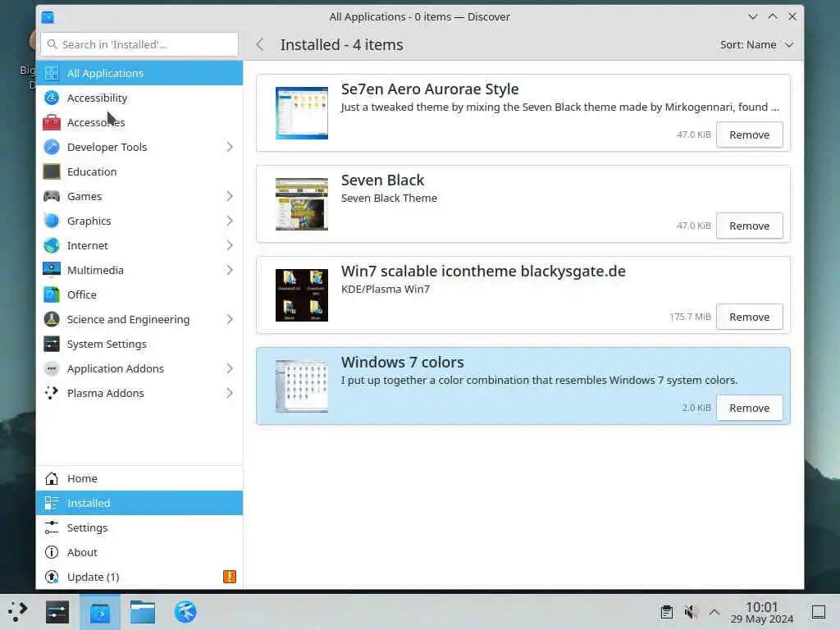The width and height of the screenshot is (840, 630).
Task: Open the clipboard tray icon
Action: 666,612
